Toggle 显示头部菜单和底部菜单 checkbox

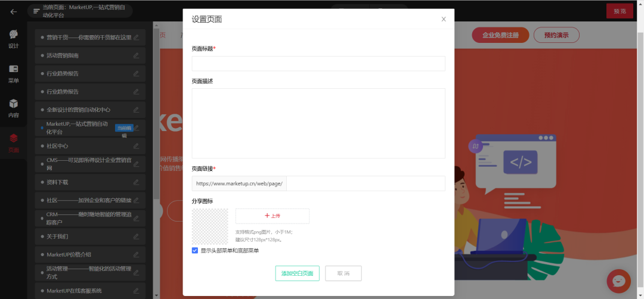point(195,250)
